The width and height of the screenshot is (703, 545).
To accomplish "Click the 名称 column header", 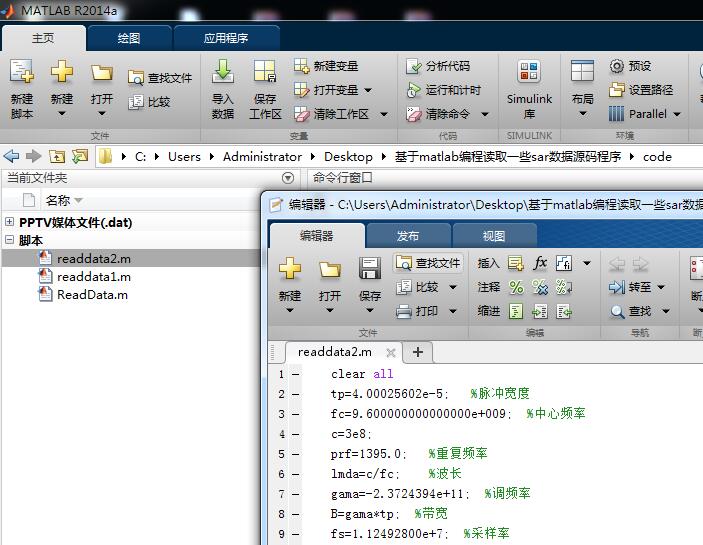I will [x=58, y=200].
